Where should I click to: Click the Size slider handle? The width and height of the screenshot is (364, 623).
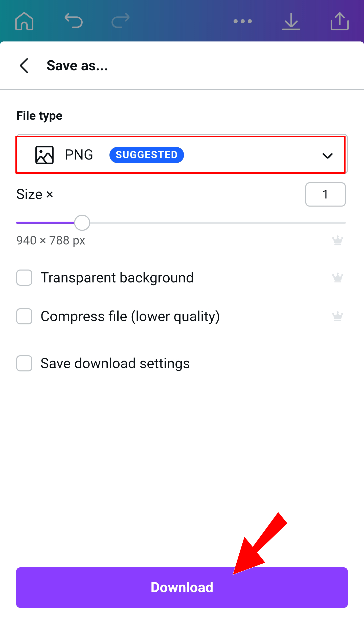click(x=82, y=223)
